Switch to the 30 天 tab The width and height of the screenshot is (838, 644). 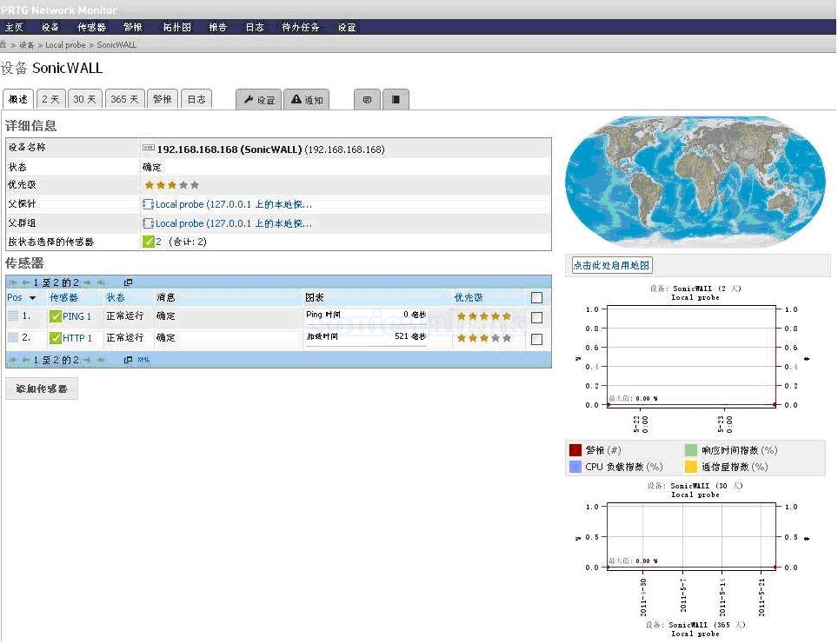tap(85, 99)
